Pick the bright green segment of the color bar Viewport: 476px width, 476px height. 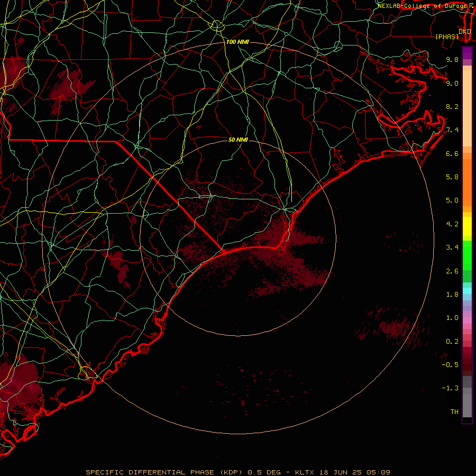tap(467, 255)
